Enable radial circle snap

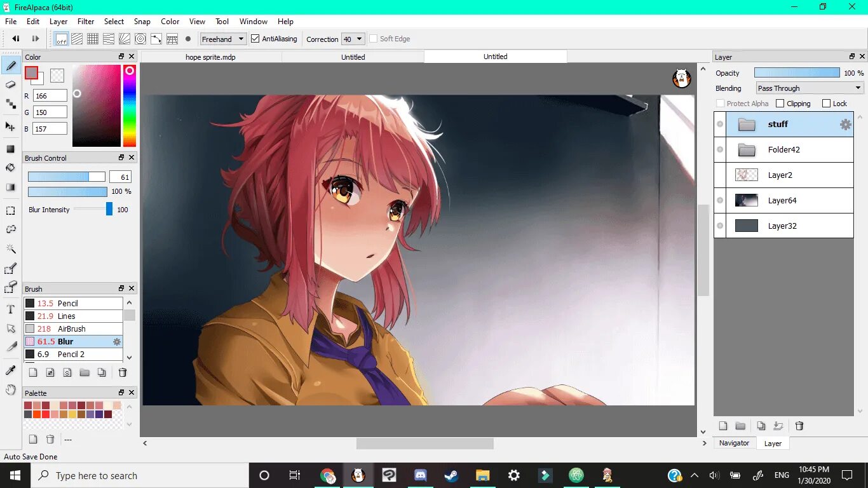(140, 39)
